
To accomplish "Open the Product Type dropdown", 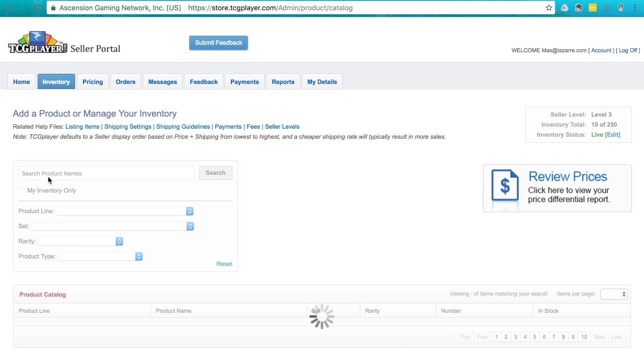I will tap(100, 256).
